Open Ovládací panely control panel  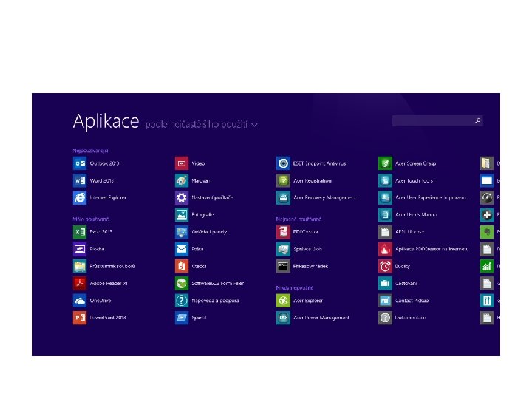click(x=201, y=232)
